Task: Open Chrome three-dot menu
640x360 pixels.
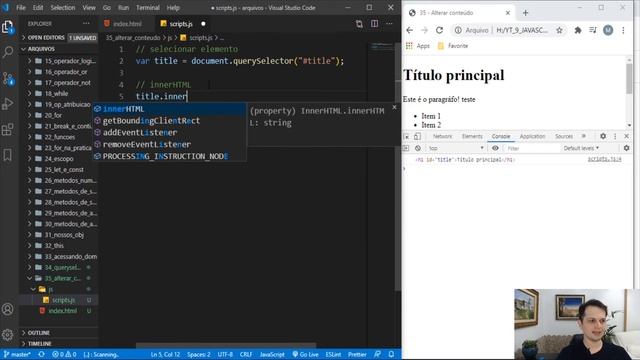Action: click(x=623, y=30)
